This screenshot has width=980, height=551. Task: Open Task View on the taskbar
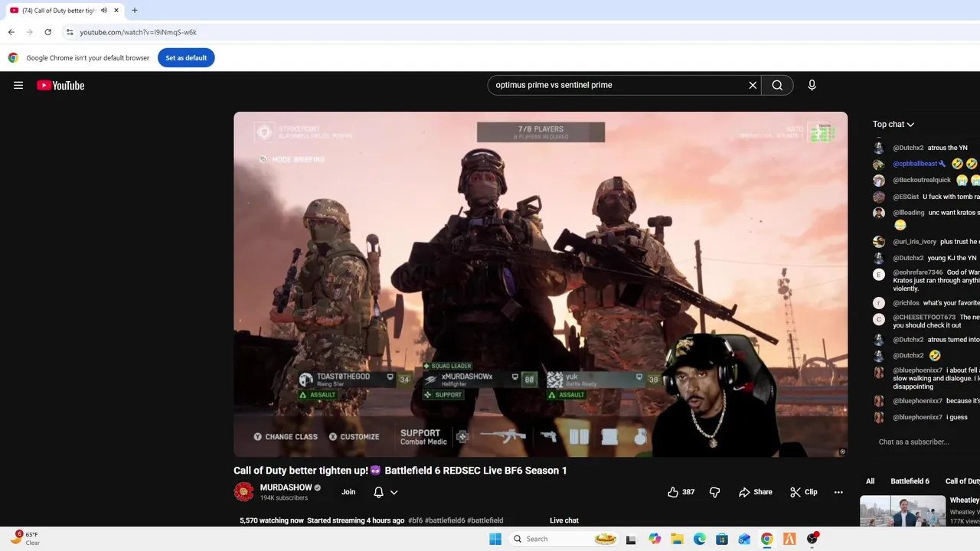pyautogui.click(x=631, y=539)
